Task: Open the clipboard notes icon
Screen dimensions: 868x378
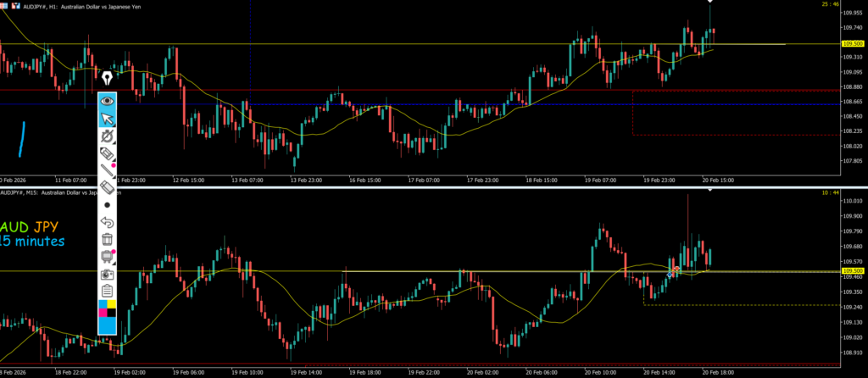Action: [108, 291]
